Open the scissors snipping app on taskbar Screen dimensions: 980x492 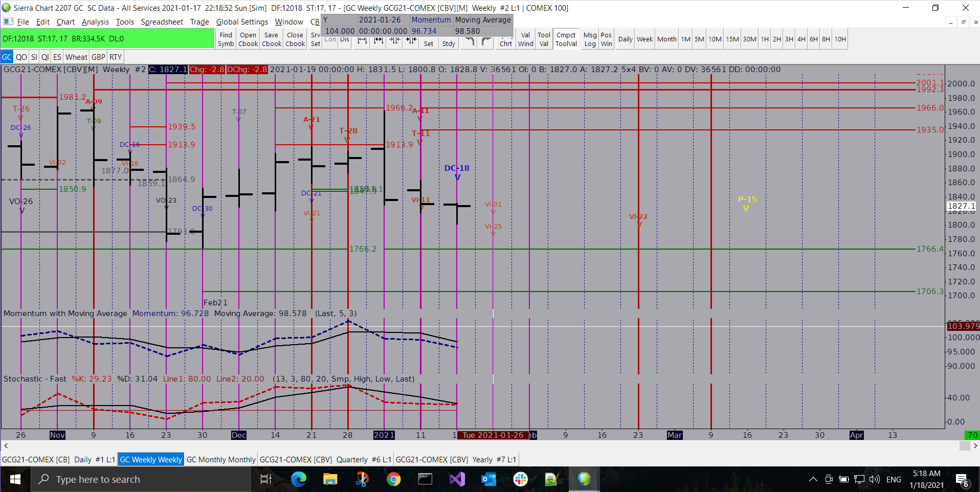click(x=362, y=479)
